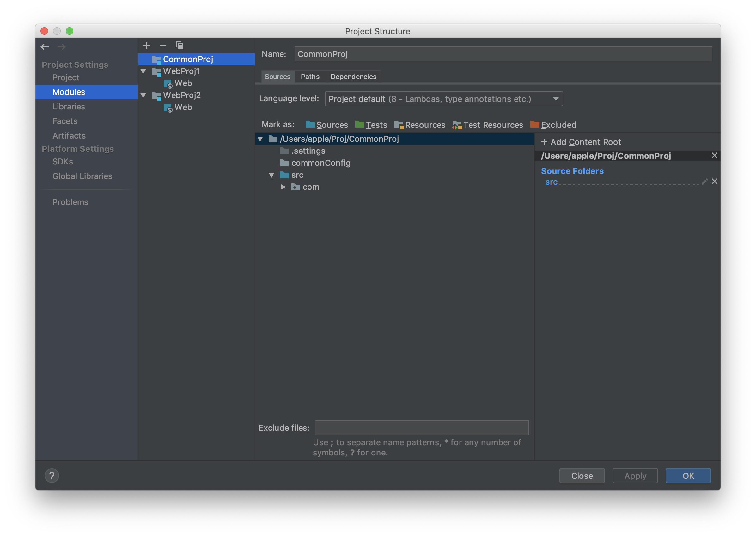Click Add Content Root
This screenshot has height=537, width=756.
[581, 142]
